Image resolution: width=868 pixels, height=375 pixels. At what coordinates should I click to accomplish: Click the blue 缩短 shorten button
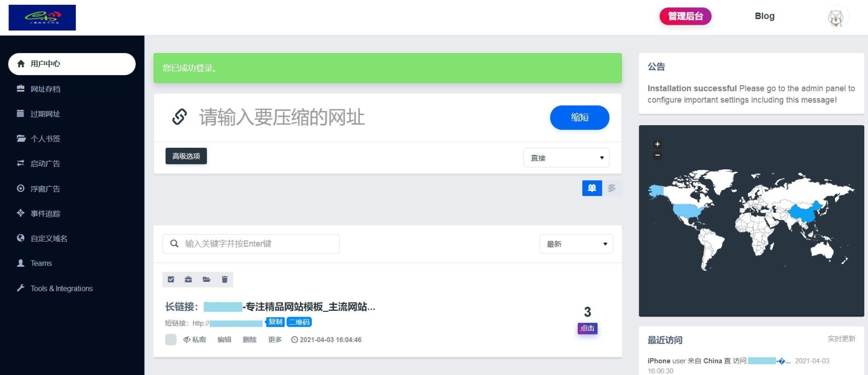point(580,117)
